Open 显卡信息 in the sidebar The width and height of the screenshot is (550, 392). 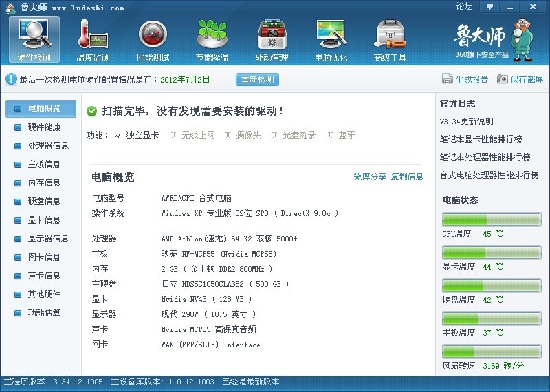[x=44, y=220]
